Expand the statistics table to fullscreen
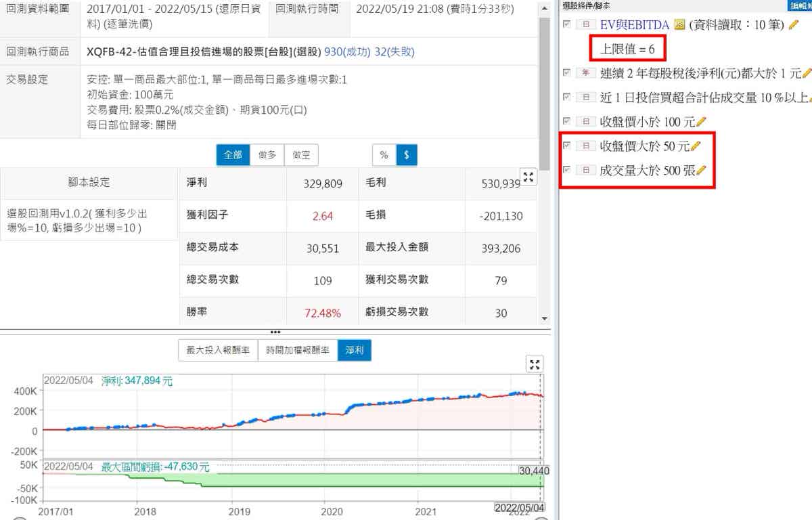The width and height of the screenshot is (812, 520). click(x=529, y=177)
